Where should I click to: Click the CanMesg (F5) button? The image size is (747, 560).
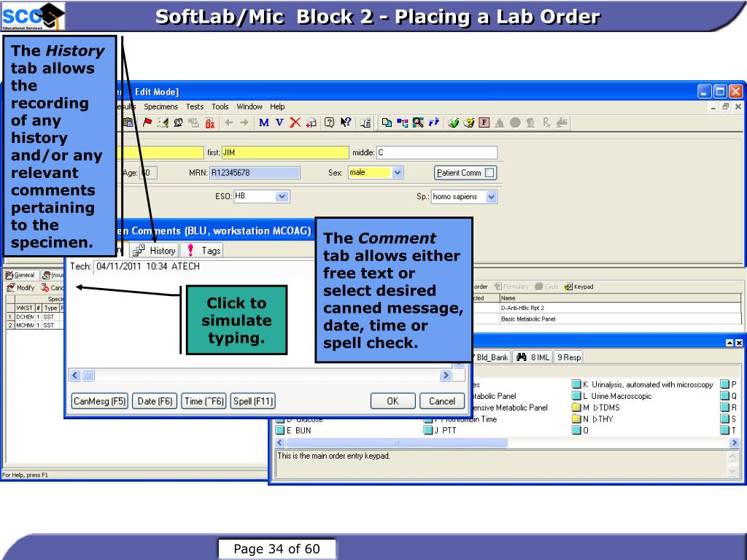click(99, 402)
